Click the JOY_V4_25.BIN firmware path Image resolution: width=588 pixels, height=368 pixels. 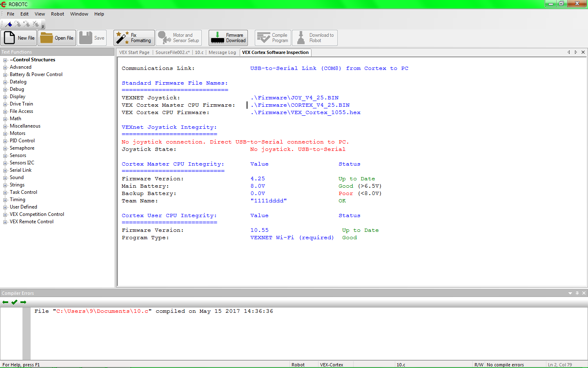click(x=294, y=98)
